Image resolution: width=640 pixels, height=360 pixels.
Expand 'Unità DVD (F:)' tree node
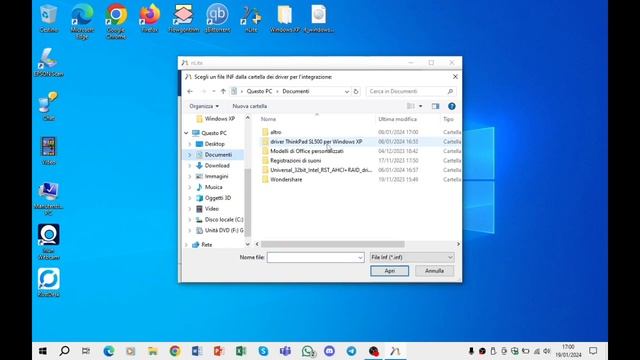click(x=190, y=230)
